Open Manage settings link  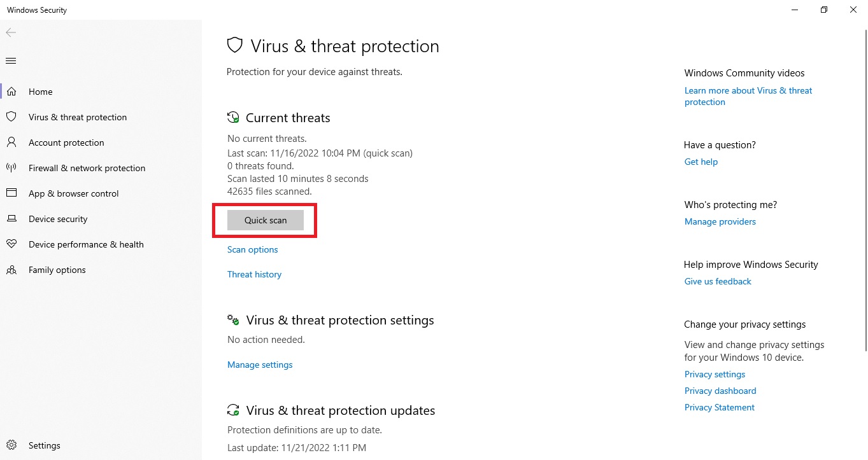click(x=260, y=365)
